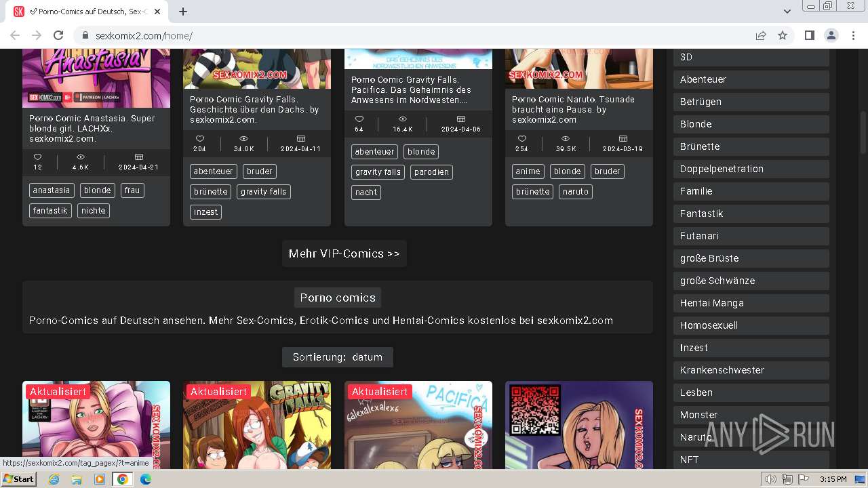Go back to the previous page
The image size is (868, 488).
15,36
